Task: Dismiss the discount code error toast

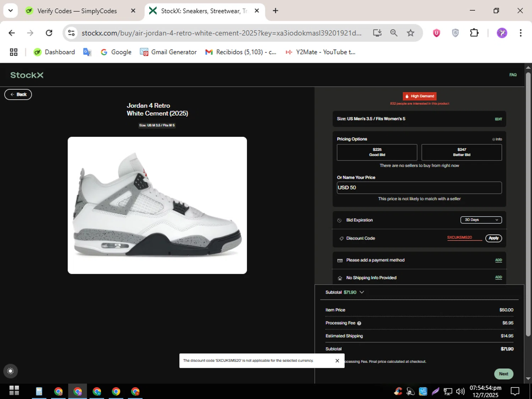Action: coord(337,361)
